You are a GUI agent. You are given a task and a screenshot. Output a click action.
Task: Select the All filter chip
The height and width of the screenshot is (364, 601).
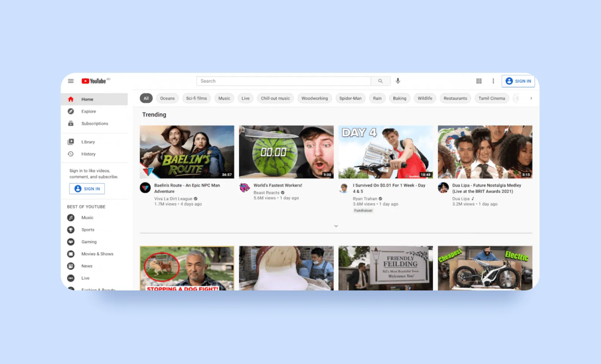point(146,98)
